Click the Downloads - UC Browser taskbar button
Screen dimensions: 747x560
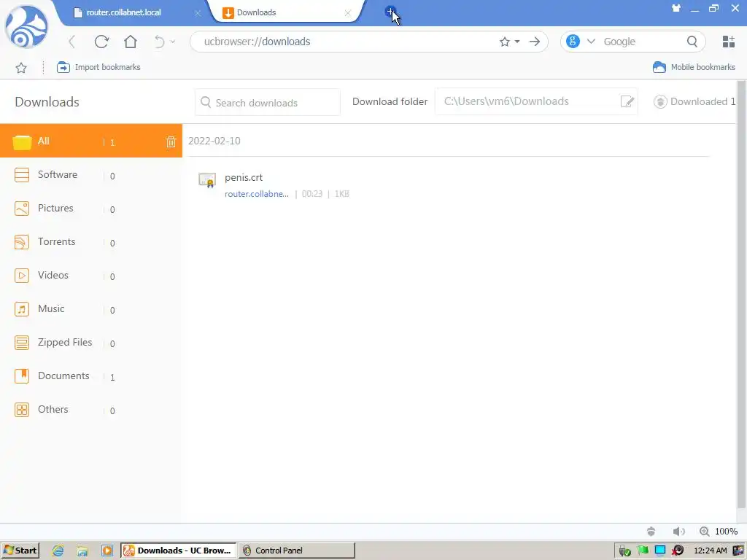tap(179, 551)
